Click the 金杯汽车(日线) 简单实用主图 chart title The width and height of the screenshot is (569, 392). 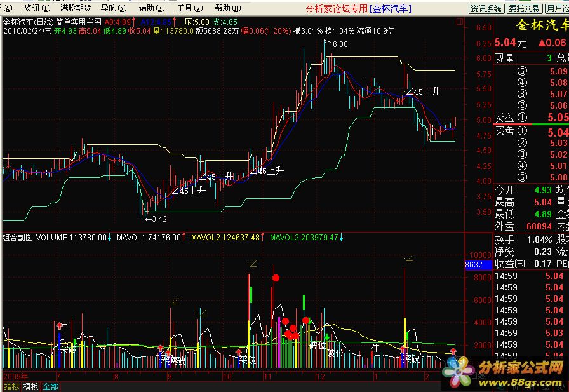click(52, 22)
